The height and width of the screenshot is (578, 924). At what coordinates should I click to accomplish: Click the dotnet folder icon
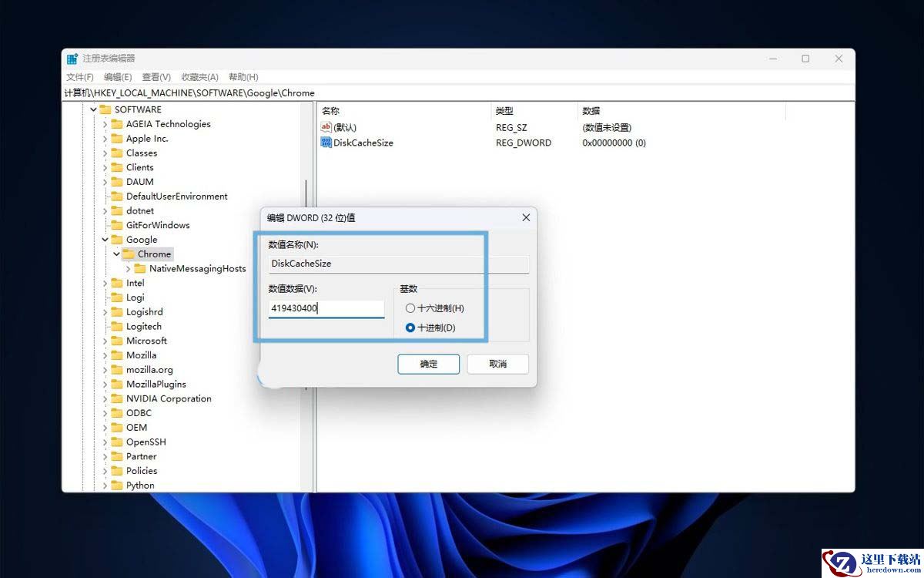(x=117, y=210)
